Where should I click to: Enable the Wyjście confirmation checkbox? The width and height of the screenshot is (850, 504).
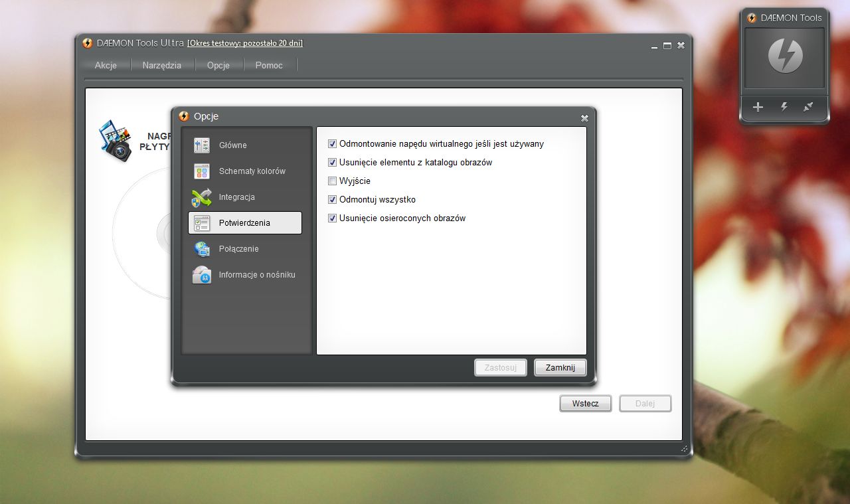[x=333, y=181]
